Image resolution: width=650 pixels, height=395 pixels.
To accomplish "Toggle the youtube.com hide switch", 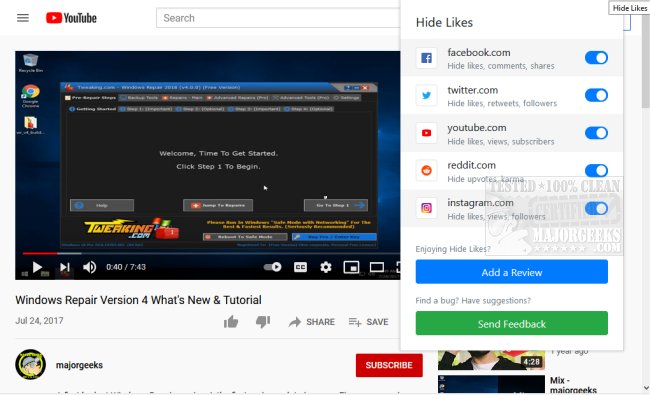I will click(596, 133).
